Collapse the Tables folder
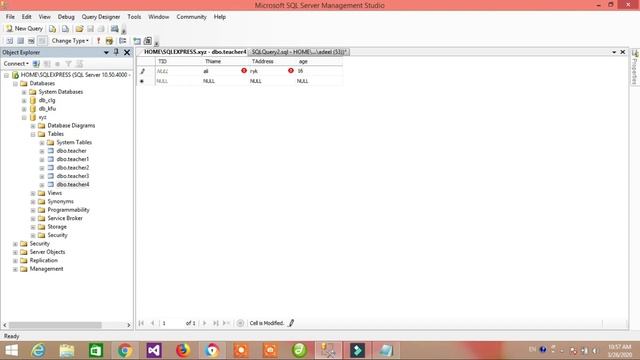 (33, 134)
